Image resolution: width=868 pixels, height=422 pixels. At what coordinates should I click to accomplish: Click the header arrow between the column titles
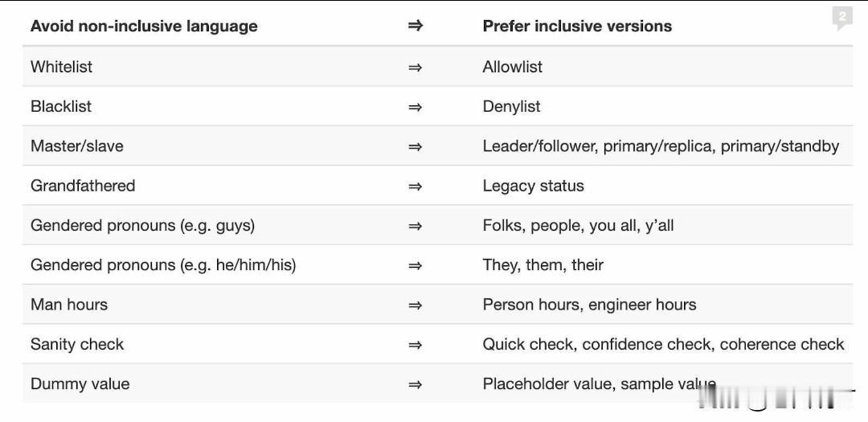click(415, 26)
